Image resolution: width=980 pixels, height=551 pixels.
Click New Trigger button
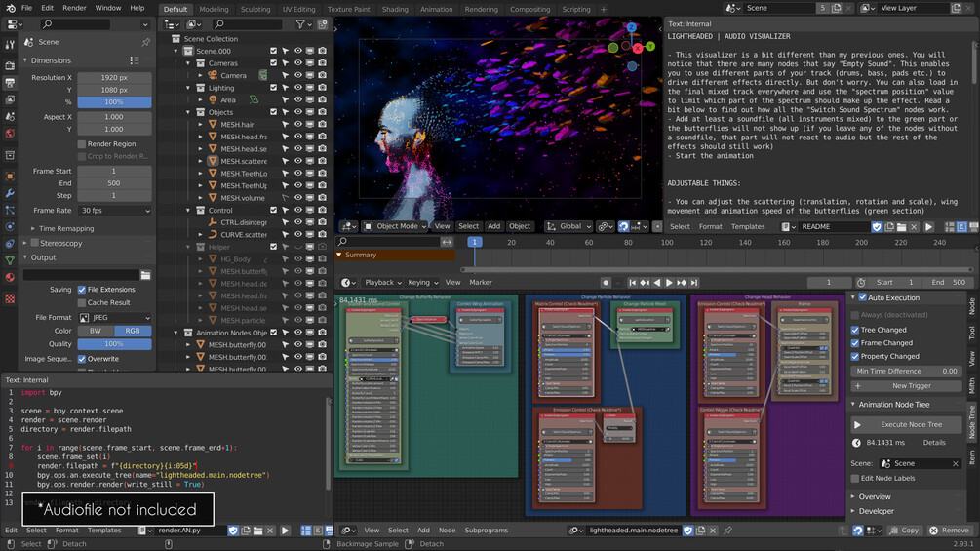click(906, 386)
